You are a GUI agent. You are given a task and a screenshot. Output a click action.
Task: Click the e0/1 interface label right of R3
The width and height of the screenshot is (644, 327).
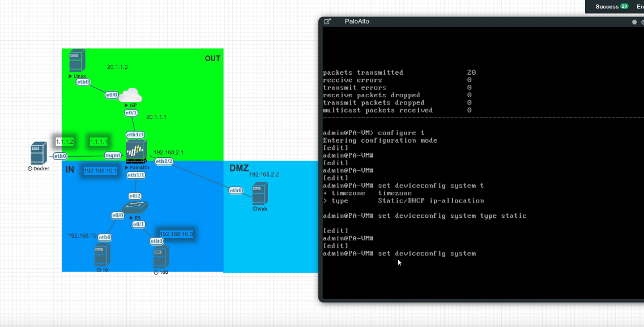pyautogui.click(x=139, y=225)
